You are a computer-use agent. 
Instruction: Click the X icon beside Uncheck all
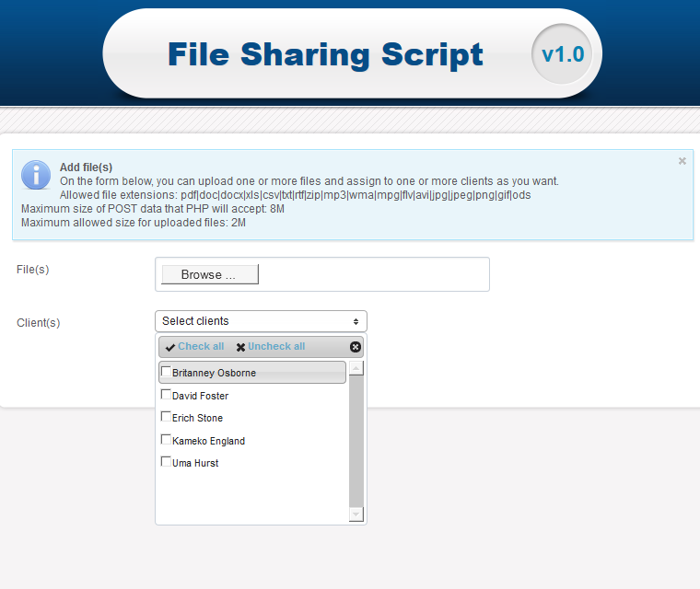[240, 347]
